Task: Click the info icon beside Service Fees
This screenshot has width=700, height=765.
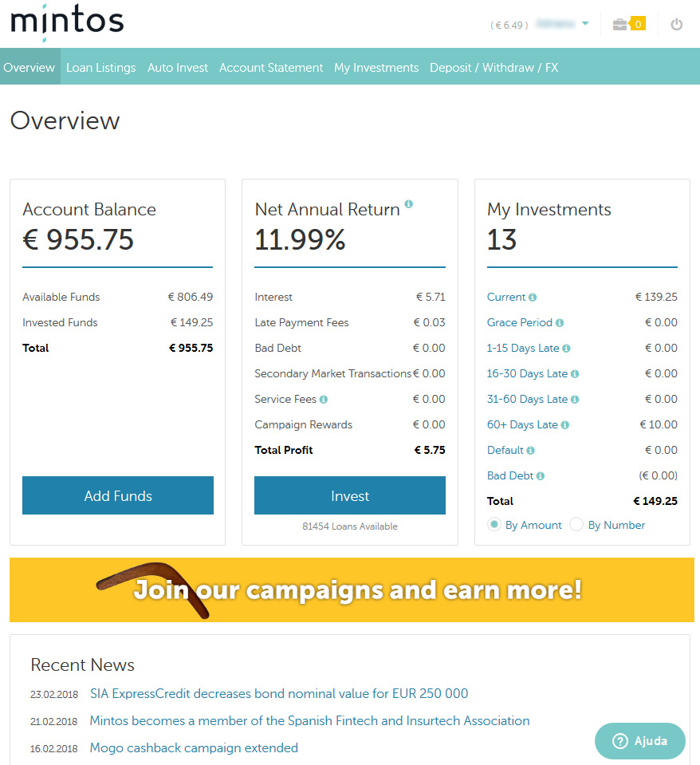Action: [x=325, y=399]
